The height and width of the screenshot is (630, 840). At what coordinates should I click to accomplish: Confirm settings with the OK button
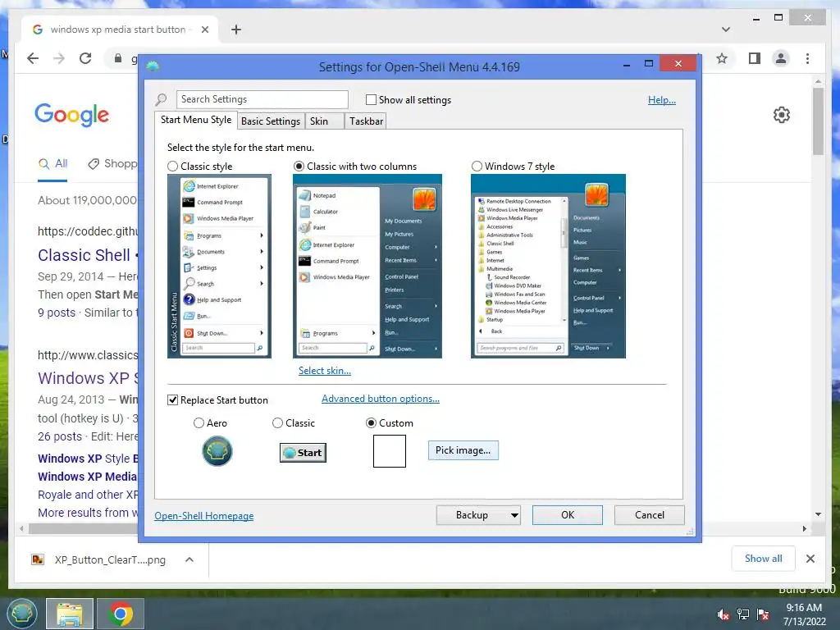pyautogui.click(x=568, y=515)
